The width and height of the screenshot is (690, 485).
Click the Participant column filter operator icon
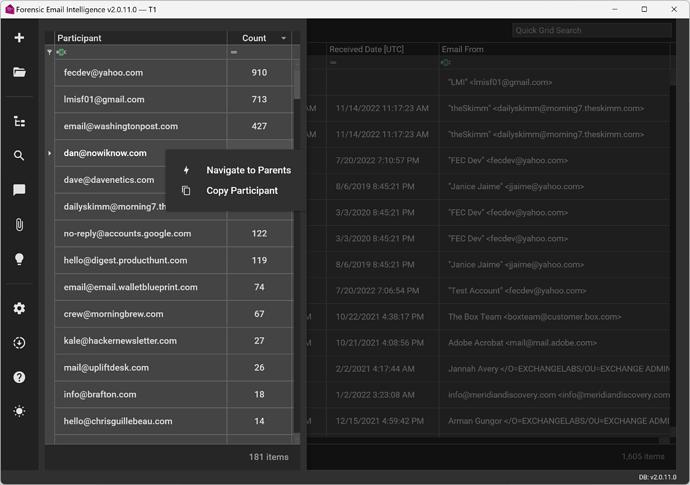[x=61, y=52]
